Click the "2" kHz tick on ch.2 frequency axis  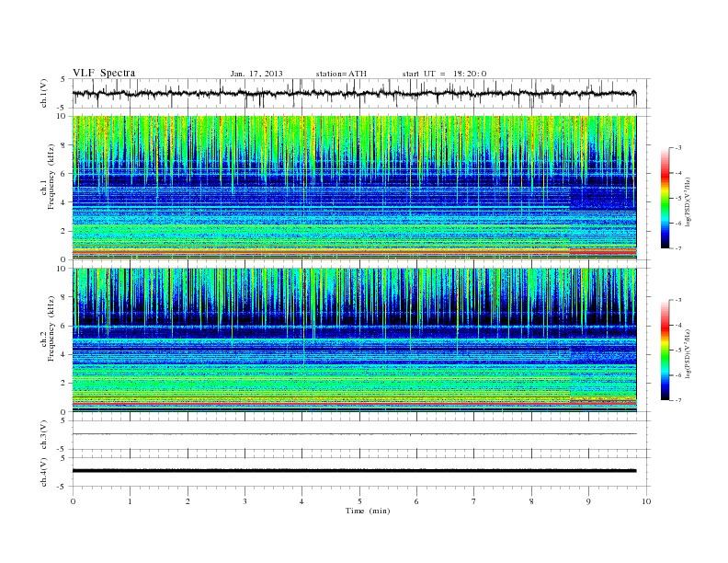click(x=64, y=384)
